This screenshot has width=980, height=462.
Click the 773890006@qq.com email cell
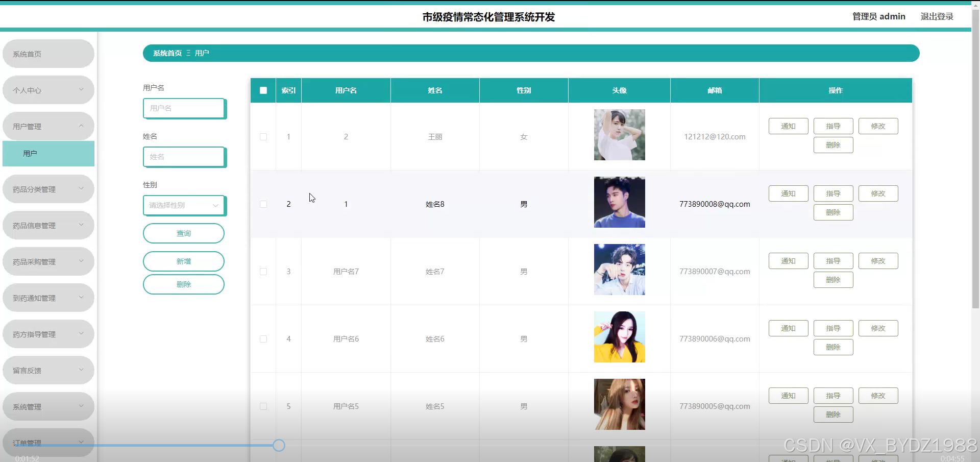click(715, 339)
